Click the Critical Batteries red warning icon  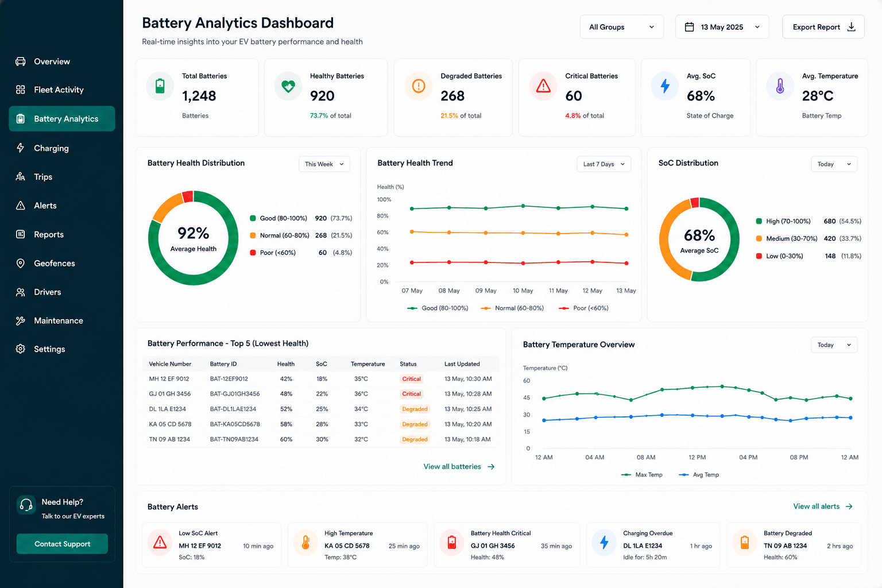pos(543,86)
